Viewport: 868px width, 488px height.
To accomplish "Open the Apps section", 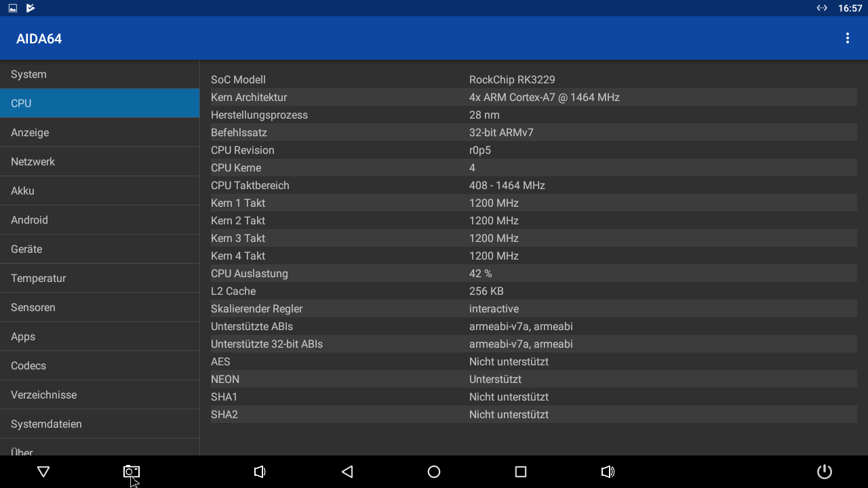I will [100, 337].
